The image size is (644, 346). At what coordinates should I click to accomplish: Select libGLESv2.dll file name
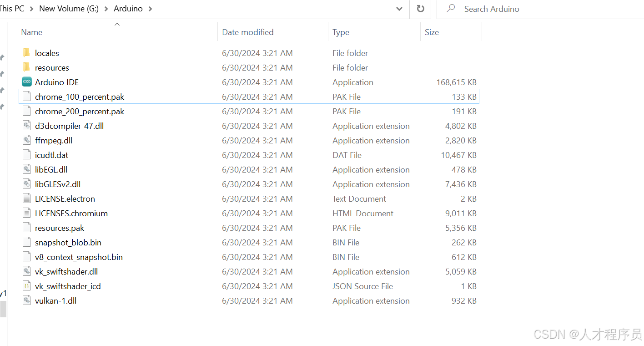pyautogui.click(x=58, y=184)
